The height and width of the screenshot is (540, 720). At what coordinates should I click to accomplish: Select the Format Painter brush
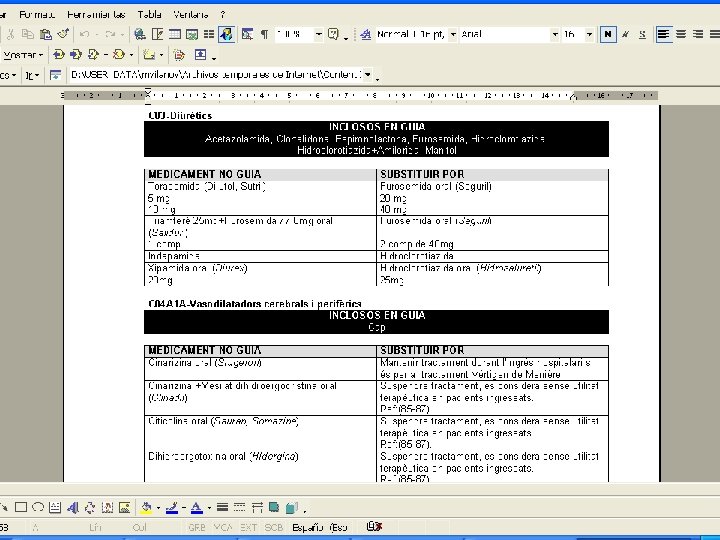63,34
